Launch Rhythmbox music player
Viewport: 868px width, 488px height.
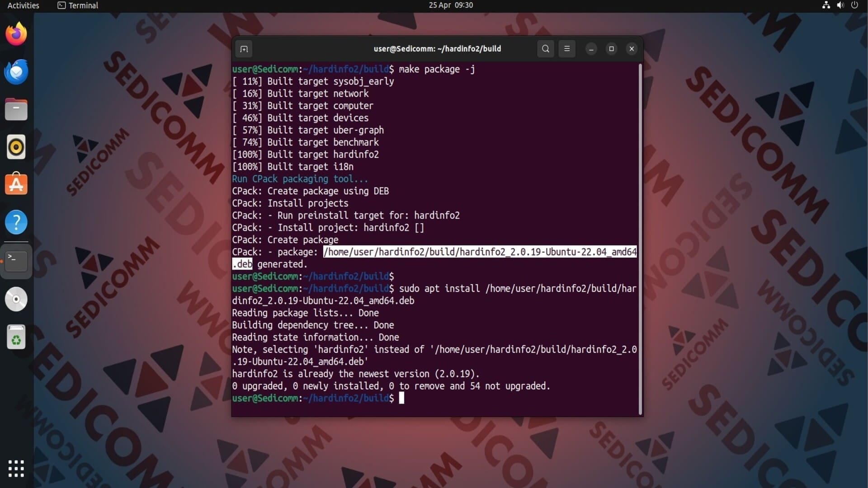tap(16, 147)
